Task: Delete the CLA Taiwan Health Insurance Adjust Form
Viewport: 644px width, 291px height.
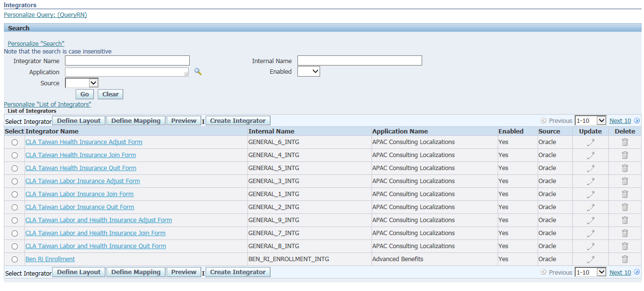Action: click(625, 142)
